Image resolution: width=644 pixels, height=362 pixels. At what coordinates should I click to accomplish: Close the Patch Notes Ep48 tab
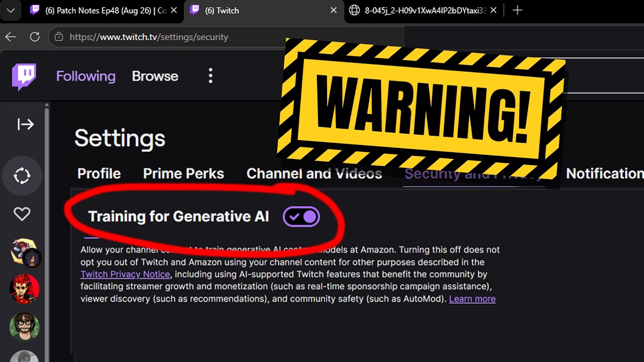[x=174, y=11]
